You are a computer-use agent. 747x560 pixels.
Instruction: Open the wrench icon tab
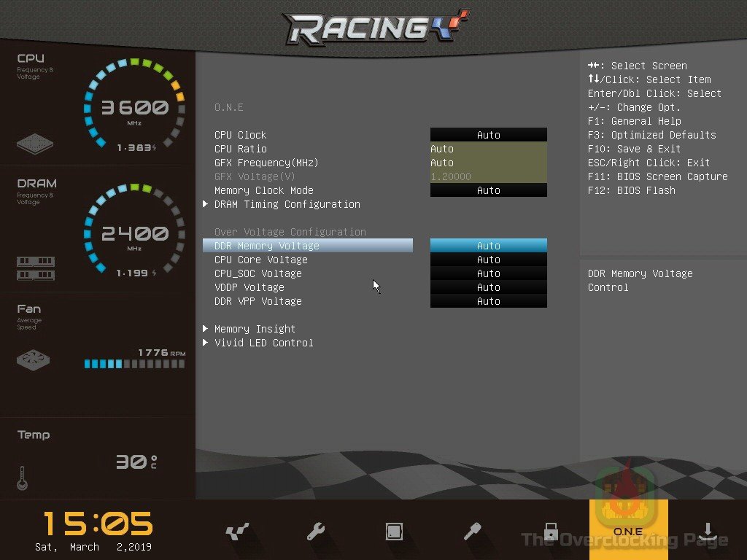[x=316, y=532]
